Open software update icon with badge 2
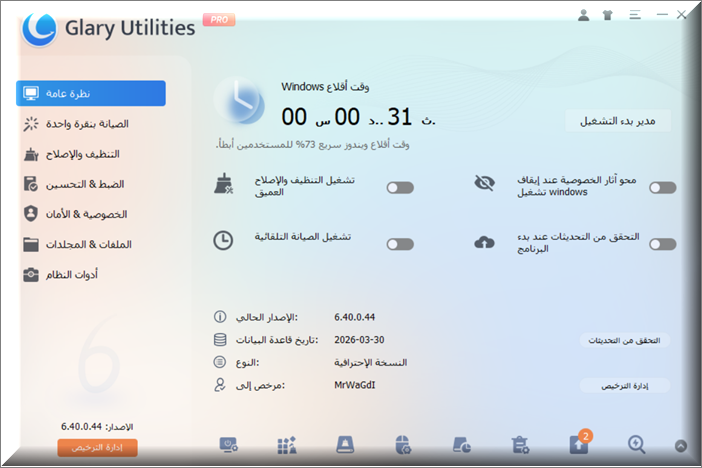The image size is (702, 468). pyautogui.click(x=579, y=443)
